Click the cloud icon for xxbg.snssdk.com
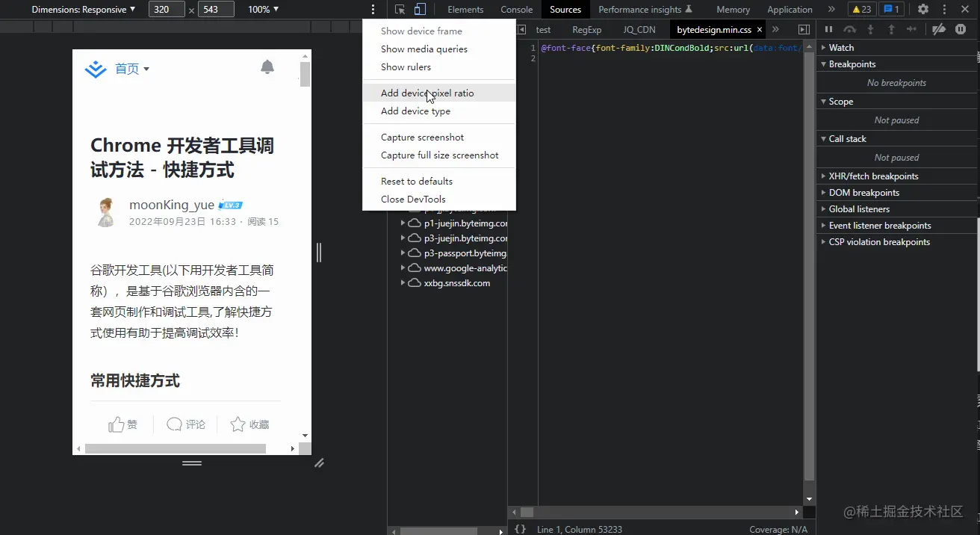The image size is (980, 535). (x=415, y=283)
